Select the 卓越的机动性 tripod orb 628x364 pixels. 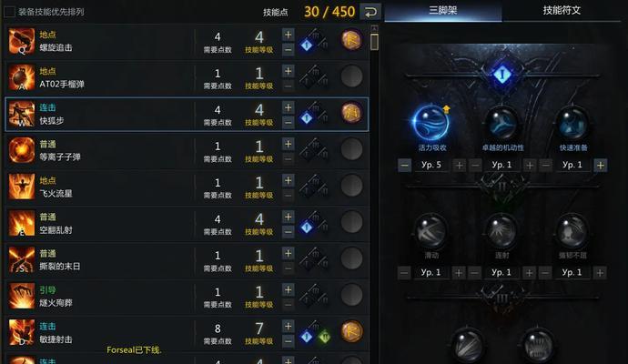(501, 124)
